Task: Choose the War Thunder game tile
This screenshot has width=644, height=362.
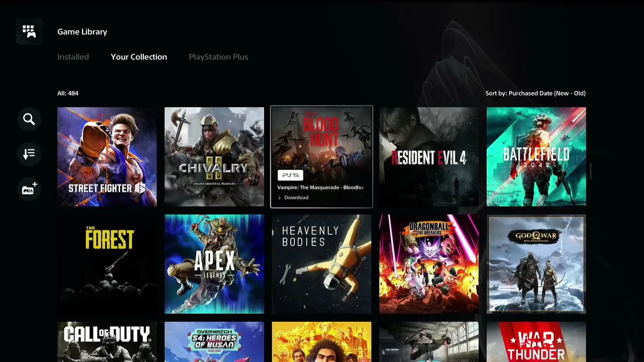Action: click(x=536, y=342)
